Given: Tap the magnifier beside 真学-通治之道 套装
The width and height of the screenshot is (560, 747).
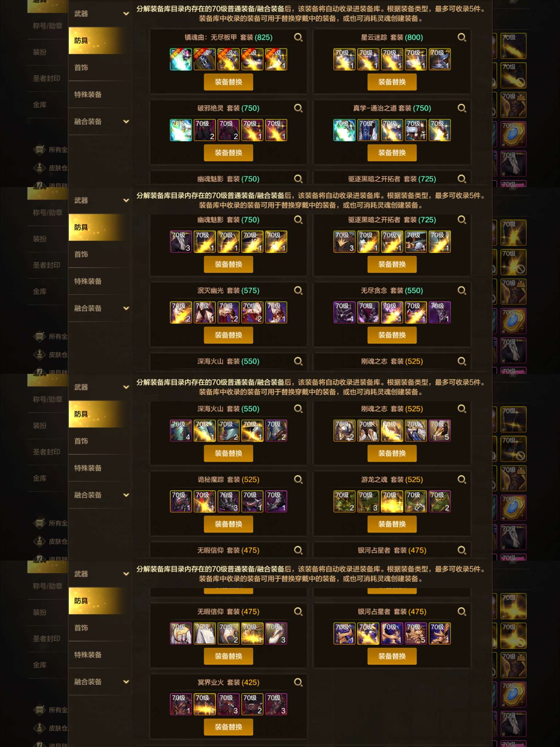Looking at the screenshot, I should click(462, 108).
